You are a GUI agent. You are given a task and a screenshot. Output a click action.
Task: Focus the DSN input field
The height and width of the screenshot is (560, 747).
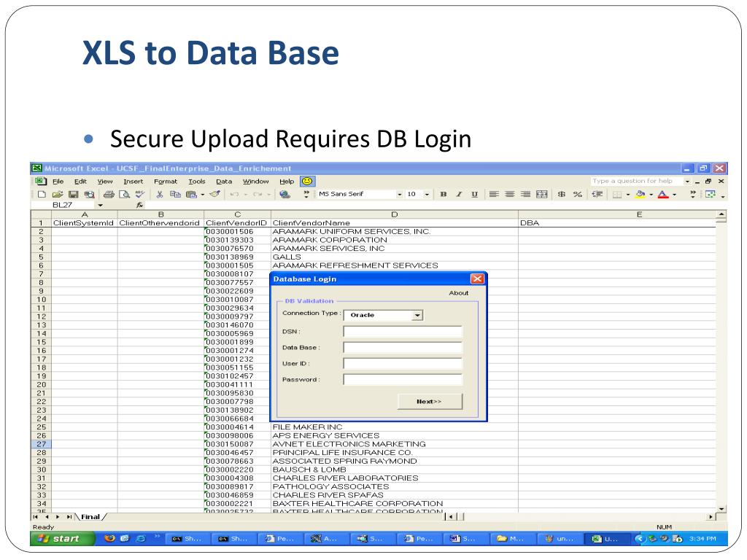pyautogui.click(x=403, y=332)
